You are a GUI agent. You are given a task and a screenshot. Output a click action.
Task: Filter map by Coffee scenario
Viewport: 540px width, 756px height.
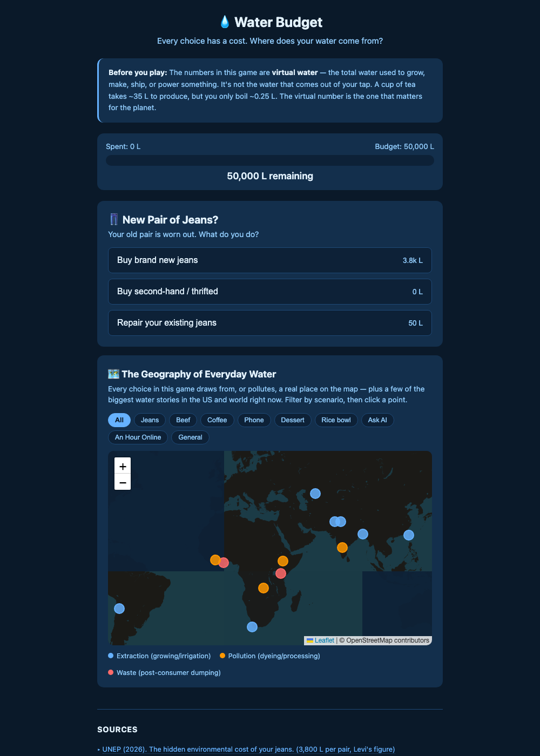click(x=217, y=420)
